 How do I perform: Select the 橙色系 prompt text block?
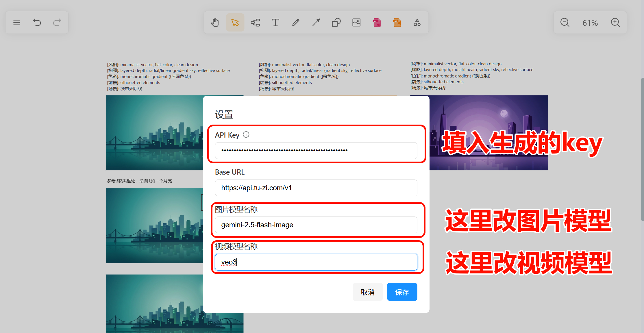pyautogui.click(x=320, y=77)
